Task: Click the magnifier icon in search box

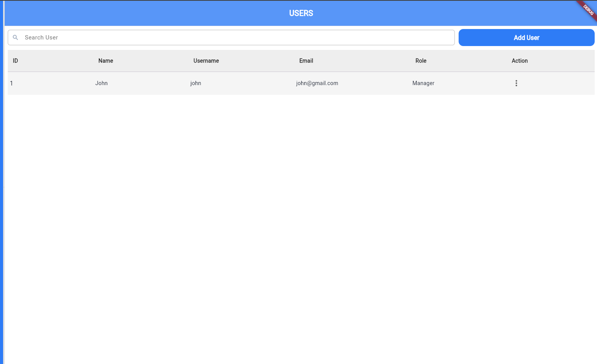Action: click(x=15, y=38)
